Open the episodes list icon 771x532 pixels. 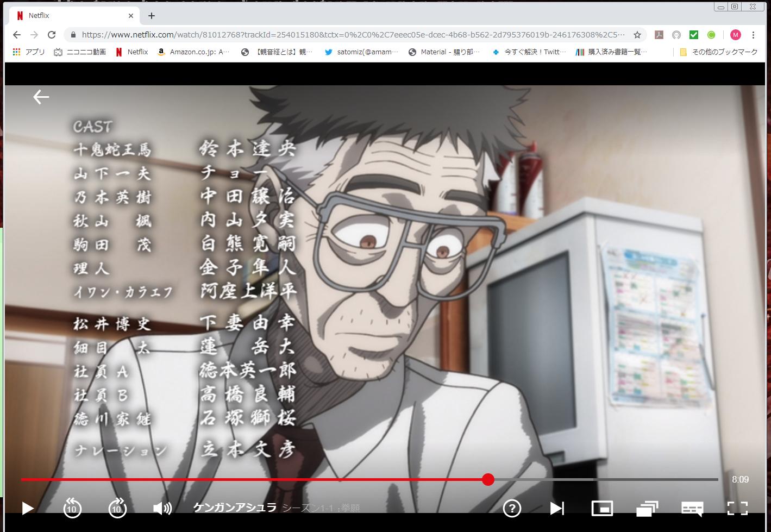pyautogui.click(x=647, y=509)
